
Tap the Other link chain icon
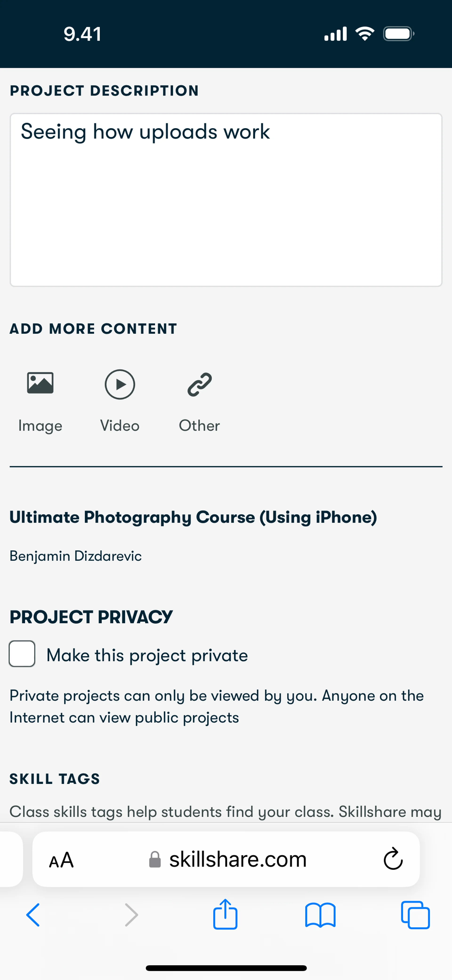coord(199,384)
